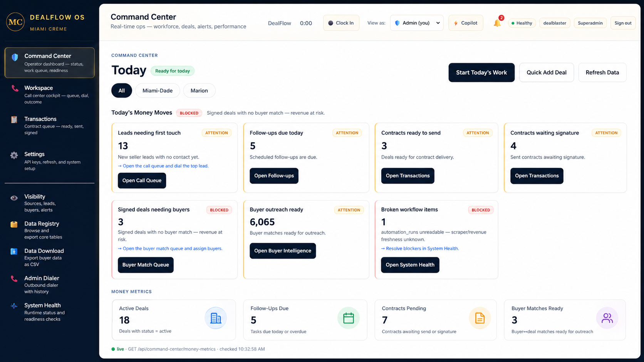Image resolution: width=644 pixels, height=362 pixels.
Task: Open Workspace in the sidebar
Action: point(50,95)
